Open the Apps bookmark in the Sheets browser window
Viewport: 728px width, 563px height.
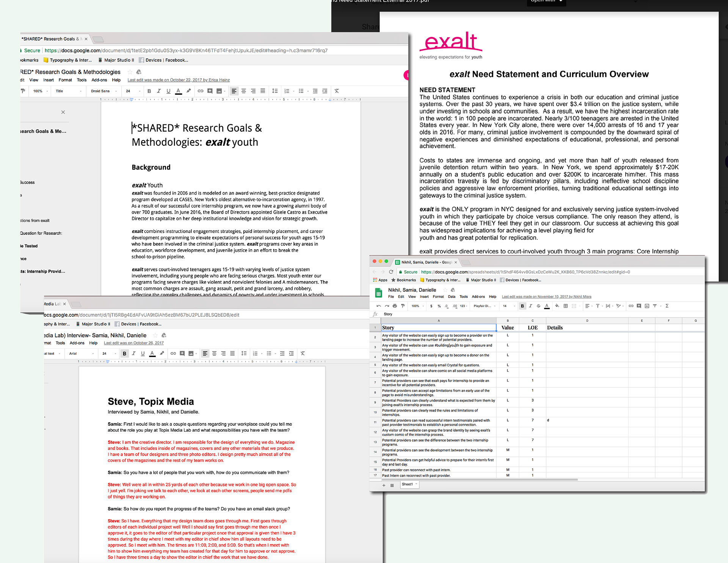[x=380, y=280]
